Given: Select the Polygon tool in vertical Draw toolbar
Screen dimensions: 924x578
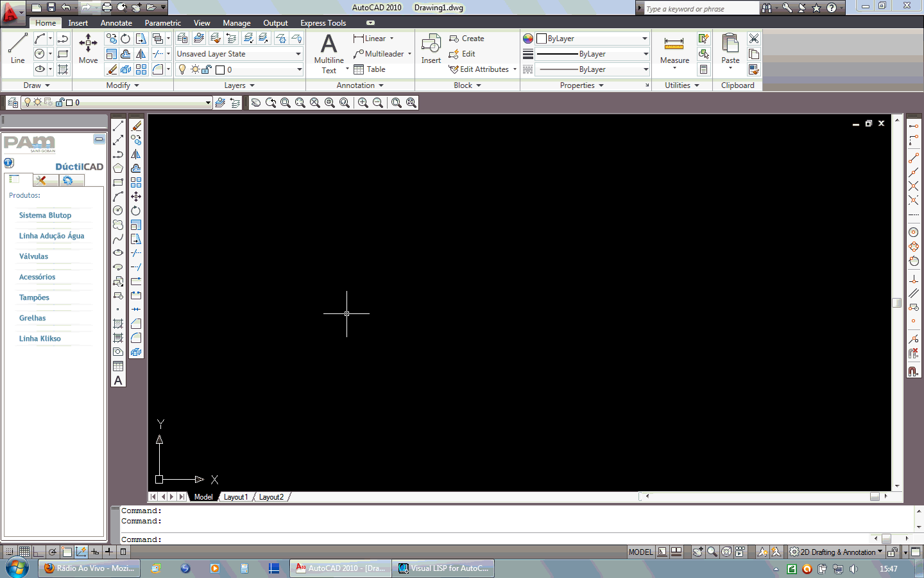Looking at the screenshot, I should [118, 168].
